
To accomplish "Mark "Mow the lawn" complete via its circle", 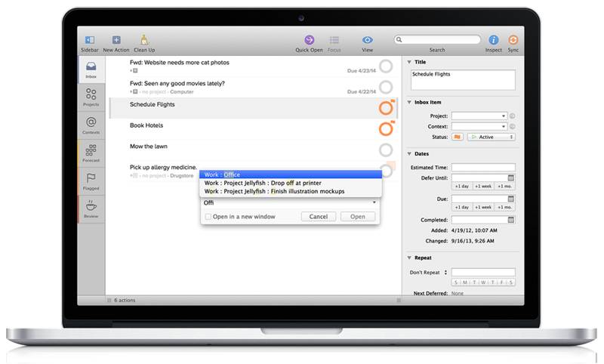I will (x=386, y=150).
